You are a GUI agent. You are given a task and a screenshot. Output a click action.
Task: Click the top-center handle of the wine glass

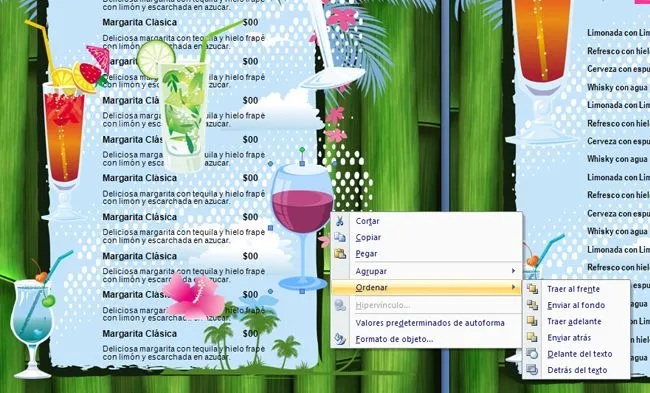302,164
